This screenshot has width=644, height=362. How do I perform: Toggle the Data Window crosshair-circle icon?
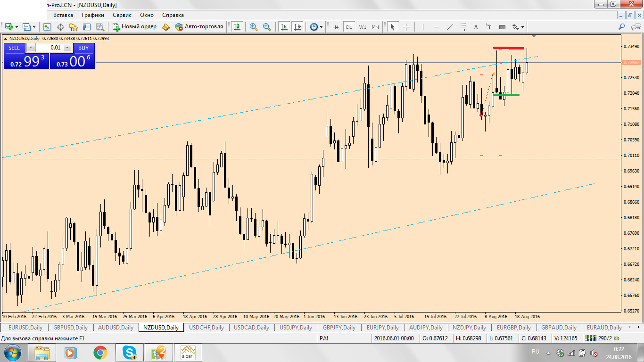coord(60,27)
